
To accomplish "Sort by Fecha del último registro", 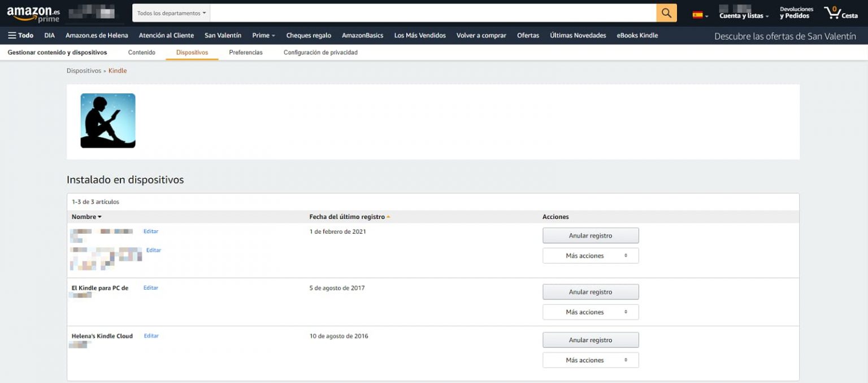I will (346, 217).
